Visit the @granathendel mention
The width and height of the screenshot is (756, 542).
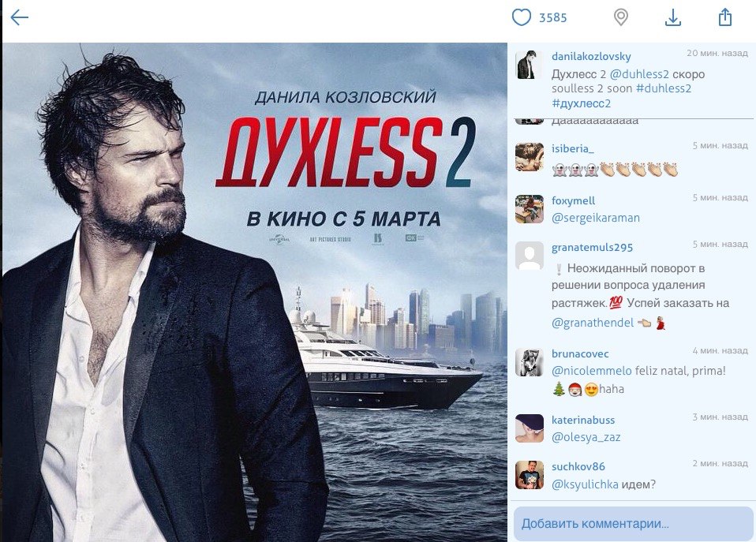coord(593,323)
